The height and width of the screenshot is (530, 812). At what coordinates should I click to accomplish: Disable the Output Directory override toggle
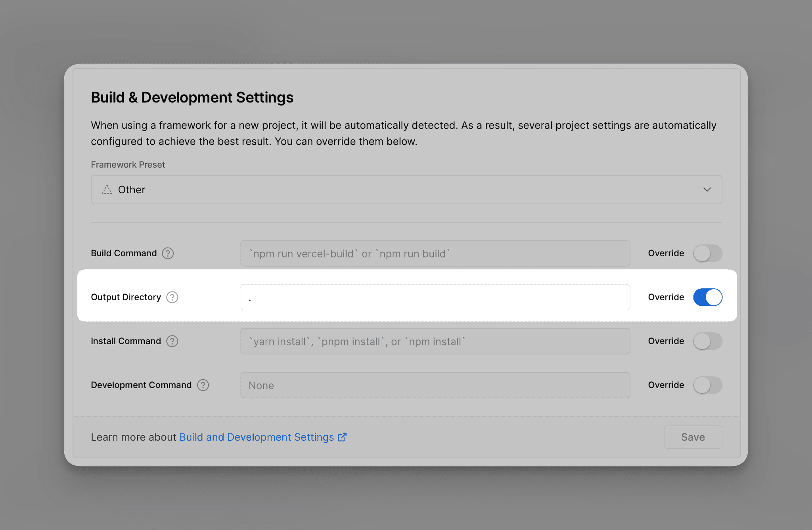tap(708, 297)
